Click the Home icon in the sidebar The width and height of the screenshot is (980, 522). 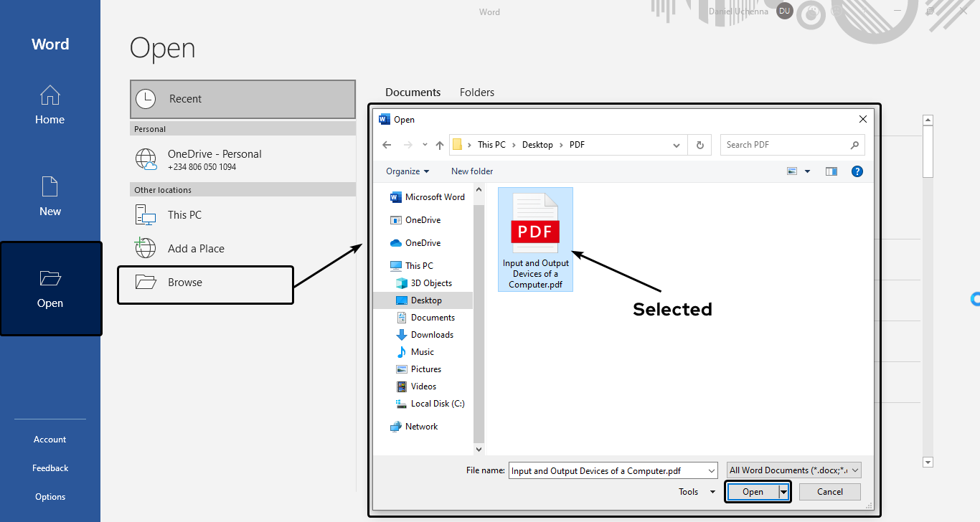pos(50,95)
